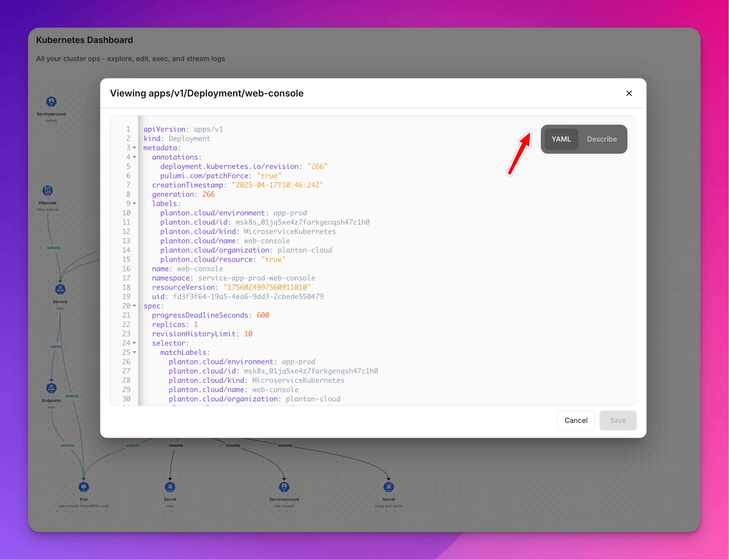The height and width of the screenshot is (560, 729).
Task: Click MicroserviceKubernetes on line 12
Action: pyautogui.click(x=290, y=232)
